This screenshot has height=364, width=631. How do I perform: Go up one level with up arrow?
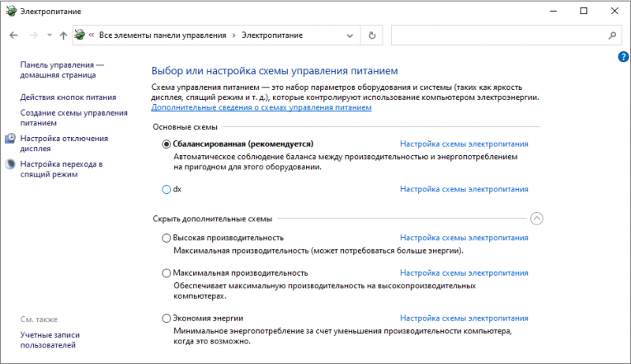point(63,35)
